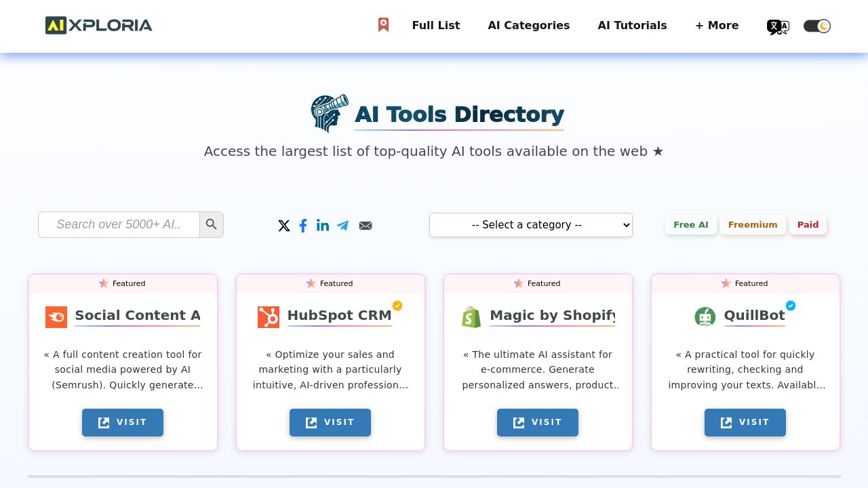Open the Select a category dropdown
Screen dimensions: 868x488
pyautogui.click(x=530, y=225)
